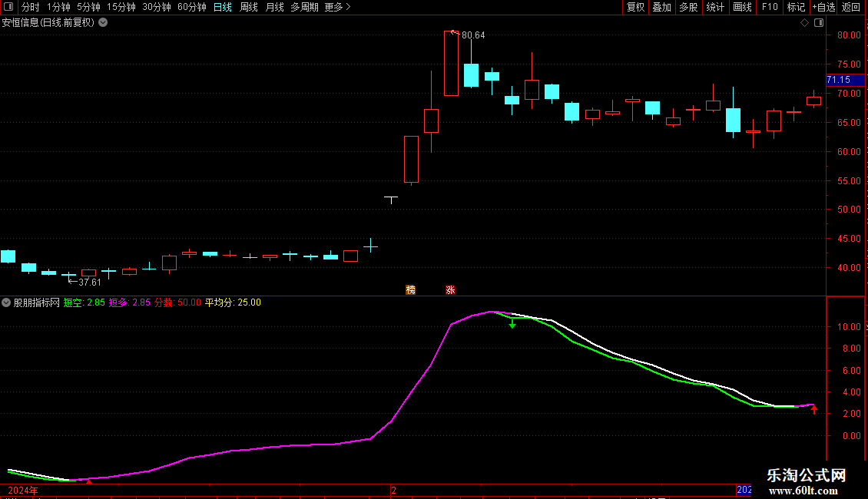Screen dimensions: 868x499
Task: Click the 统计 statistics button
Action: [x=715, y=7]
